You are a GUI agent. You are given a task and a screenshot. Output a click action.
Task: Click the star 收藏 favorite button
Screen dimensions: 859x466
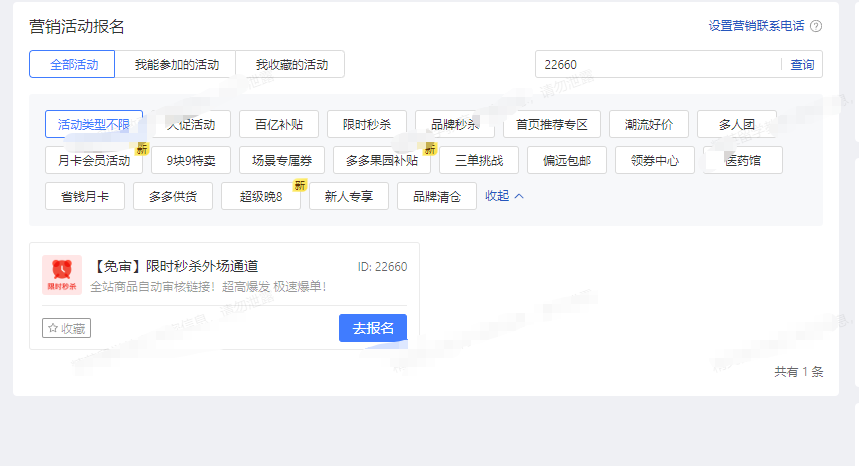[66, 328]
